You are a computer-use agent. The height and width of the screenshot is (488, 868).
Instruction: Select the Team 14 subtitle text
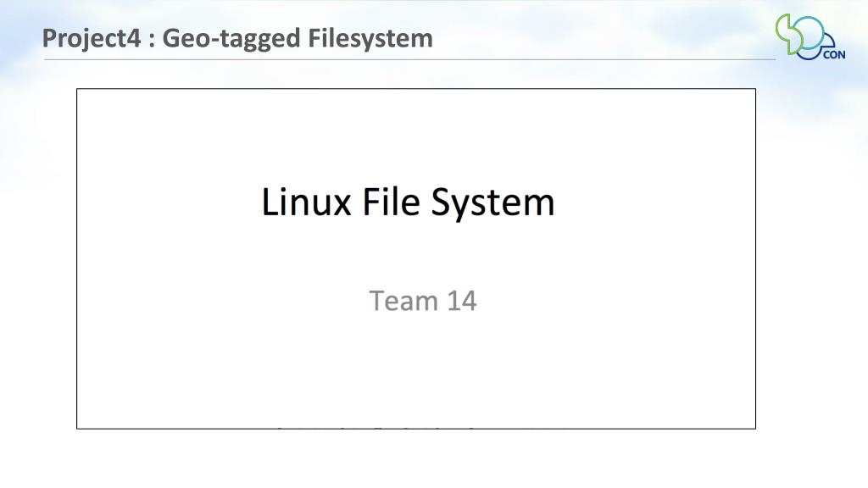click(423, 301)
